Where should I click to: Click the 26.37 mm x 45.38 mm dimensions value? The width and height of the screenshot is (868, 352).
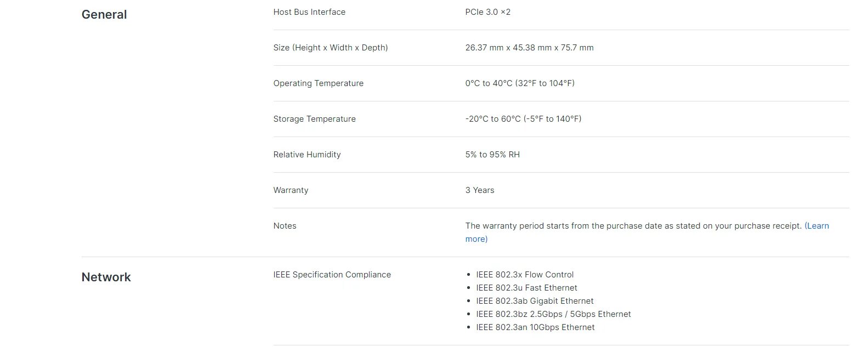(x=529, y=48)
